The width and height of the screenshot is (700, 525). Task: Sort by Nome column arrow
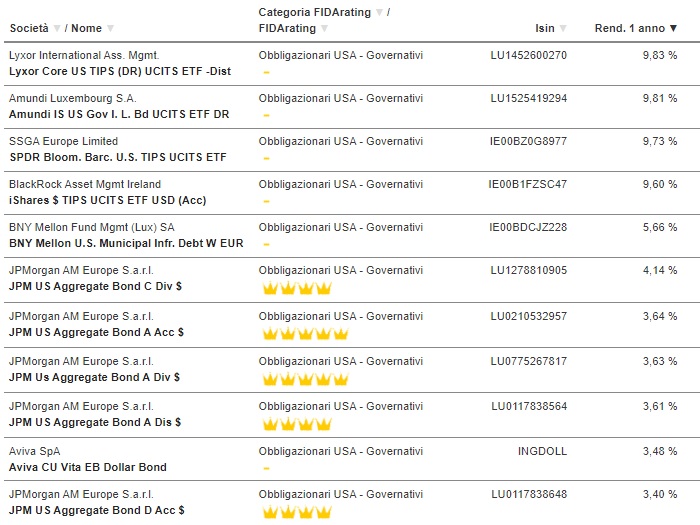tap(110, 29)
